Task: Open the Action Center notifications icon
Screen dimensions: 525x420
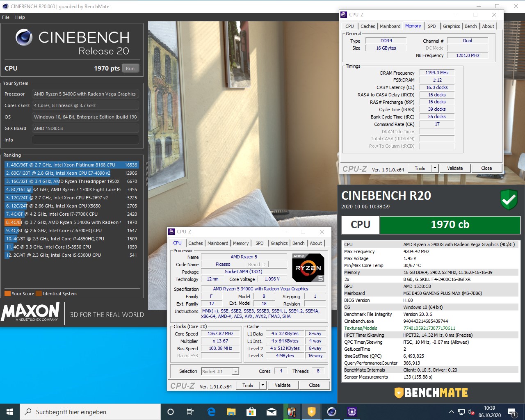Action: click(512, 412)
